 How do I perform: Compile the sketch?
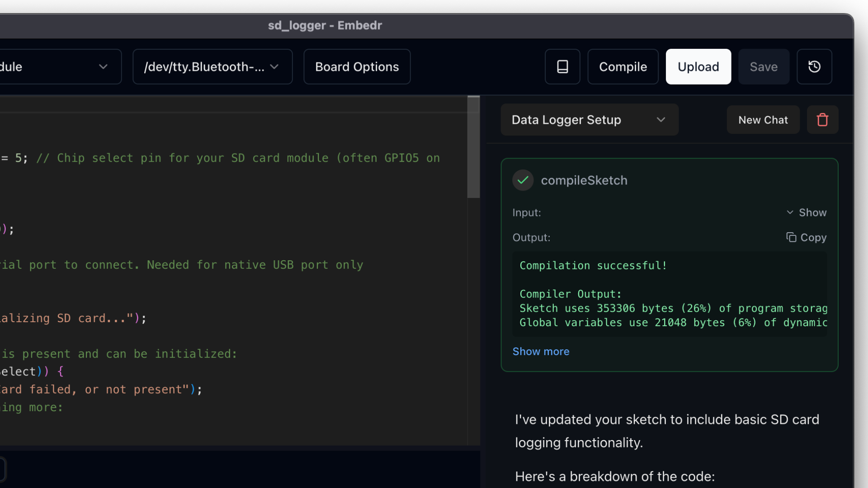[623, 66]
